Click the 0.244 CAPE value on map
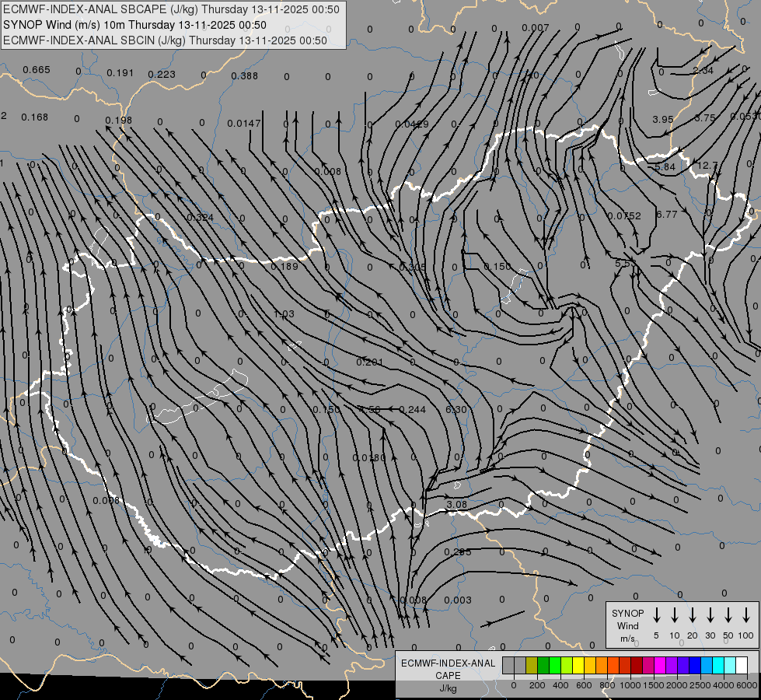 click(x=413, y=410)
